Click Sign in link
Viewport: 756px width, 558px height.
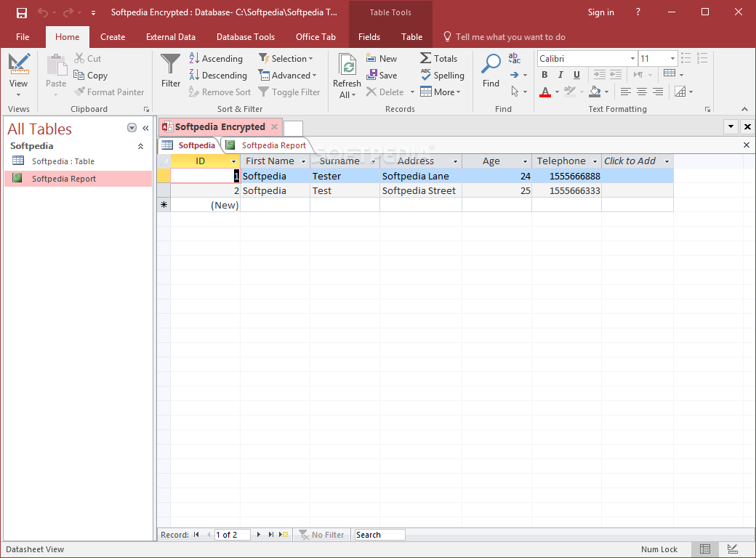(600, 12)
